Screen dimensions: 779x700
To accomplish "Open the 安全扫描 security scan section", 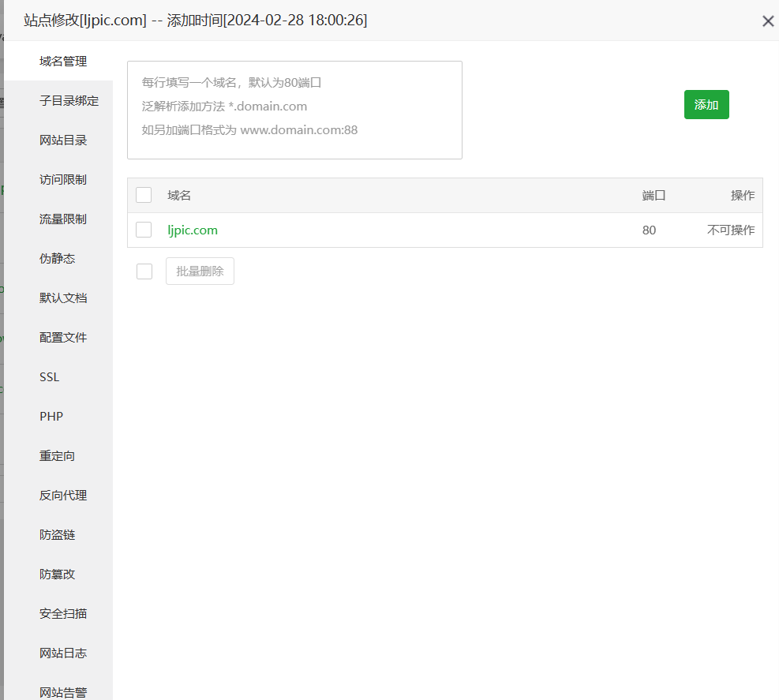I will (63, 613).
